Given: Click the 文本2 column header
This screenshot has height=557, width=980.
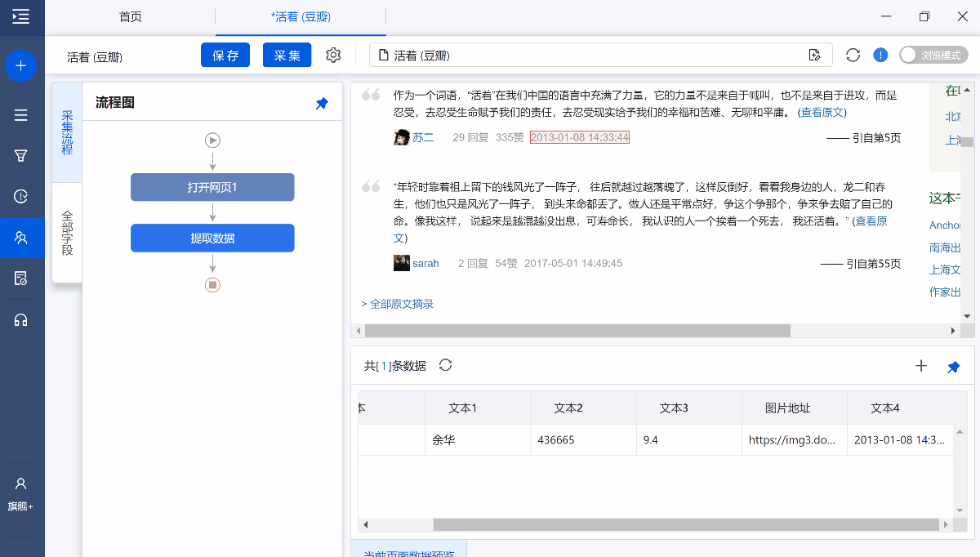Looking at the screenshot, I should (584, 408).
